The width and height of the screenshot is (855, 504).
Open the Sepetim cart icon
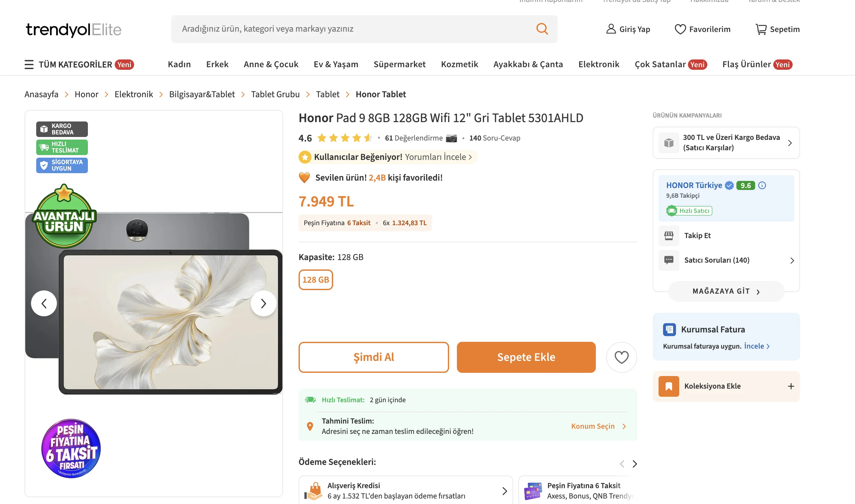pos(761,29)
